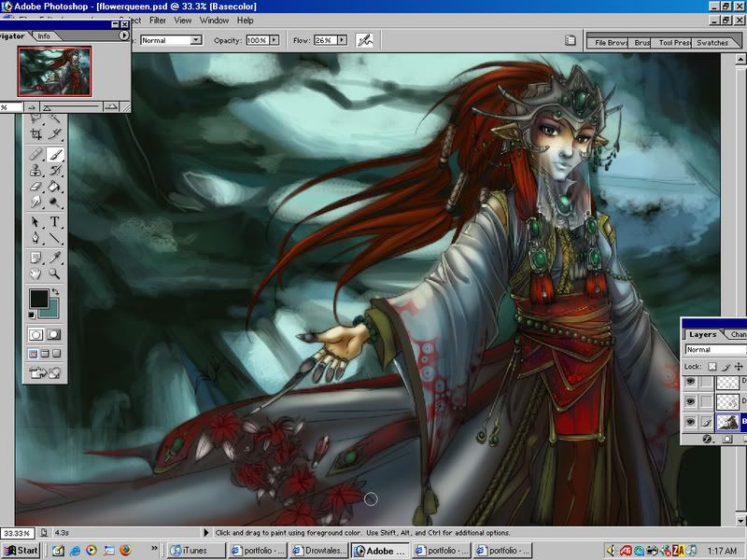Viewport: 747px width, 560px height.
Task: Open the Opacity slider arrow
Action: pyautogui.click(x=275, y=40)
